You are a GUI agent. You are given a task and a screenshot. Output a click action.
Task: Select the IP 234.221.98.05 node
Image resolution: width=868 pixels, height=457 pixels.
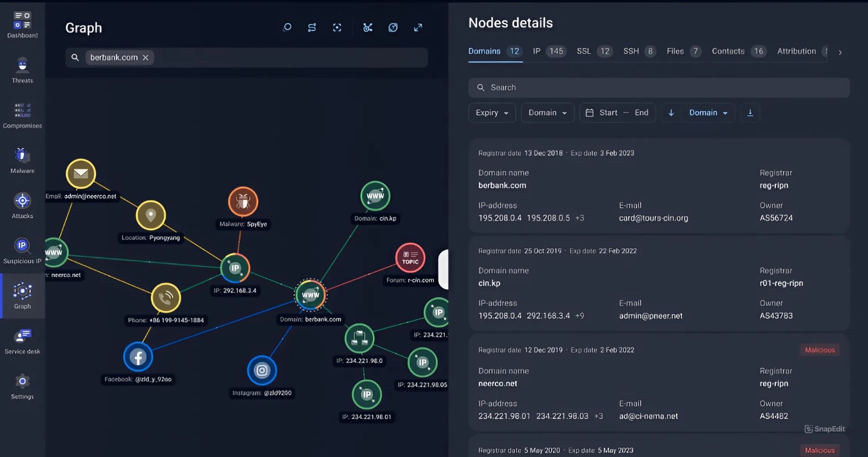pos(423,362)
